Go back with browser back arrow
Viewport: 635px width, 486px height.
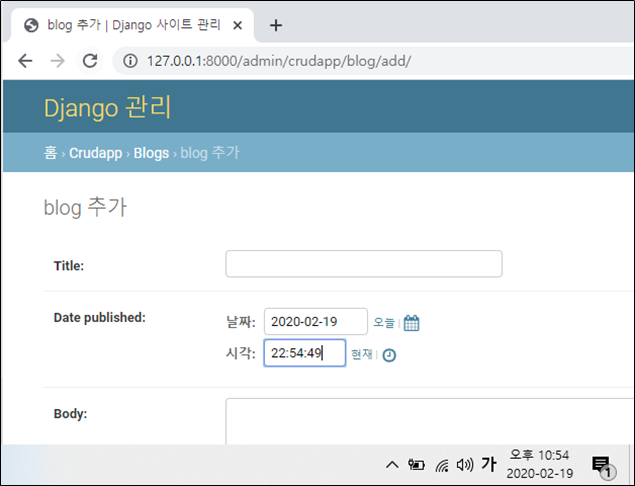(x=25, y=61)
